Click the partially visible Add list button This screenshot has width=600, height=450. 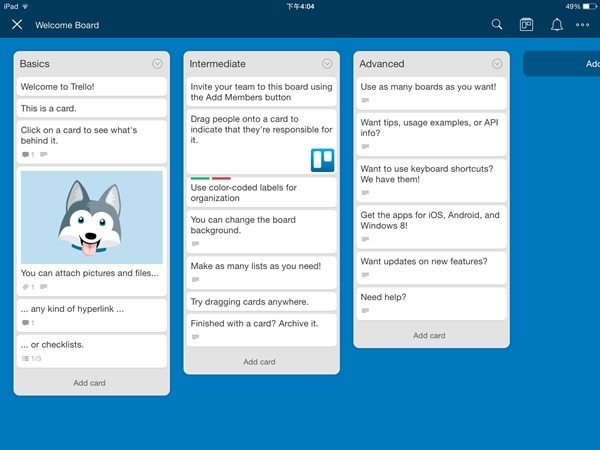(x=561, y=64)
